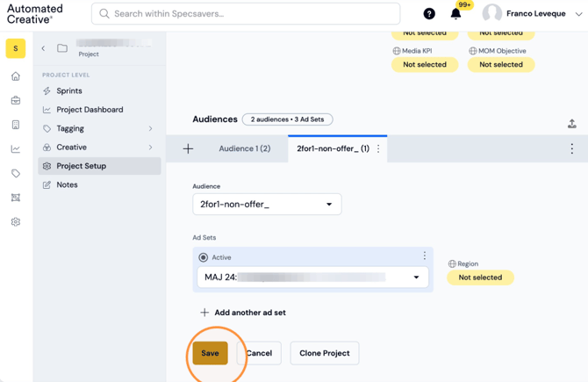This screenshot has width=588, height=382.
Task: Open the help question mark icon
Action: [x=429, y=14]
